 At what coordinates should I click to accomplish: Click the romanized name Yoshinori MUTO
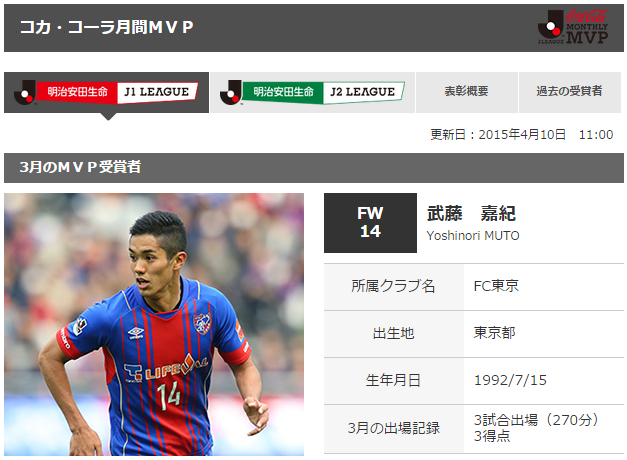[x=473, y=236]
